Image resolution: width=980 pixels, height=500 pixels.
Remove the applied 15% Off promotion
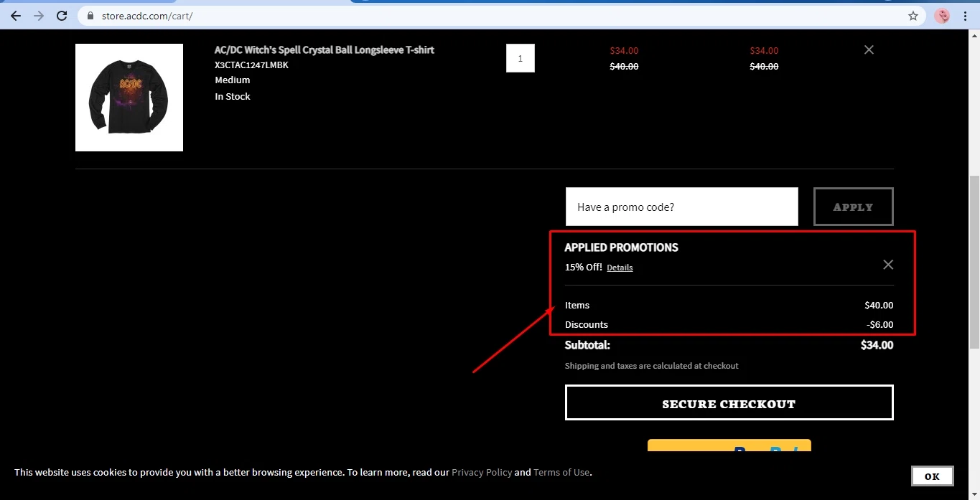click(888, 265)
